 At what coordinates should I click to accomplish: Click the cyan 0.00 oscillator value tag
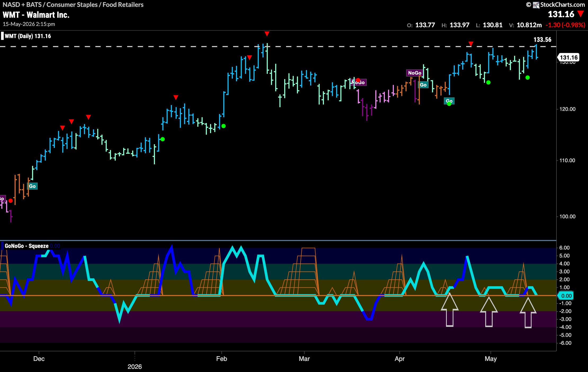click(x=565, y=296)
